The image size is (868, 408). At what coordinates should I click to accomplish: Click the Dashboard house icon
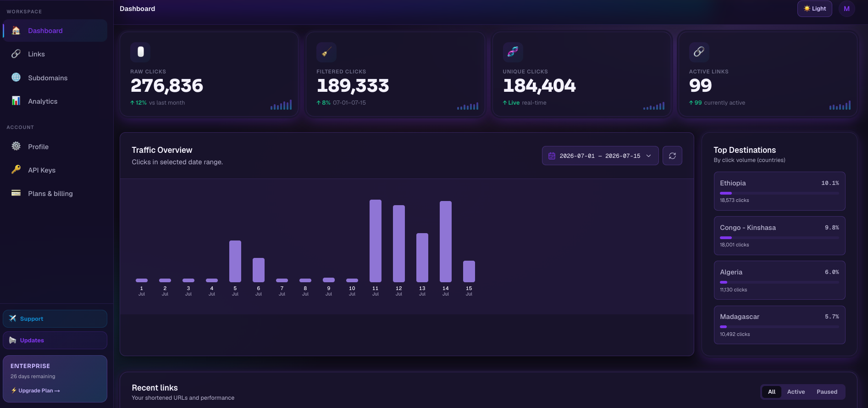16,30
